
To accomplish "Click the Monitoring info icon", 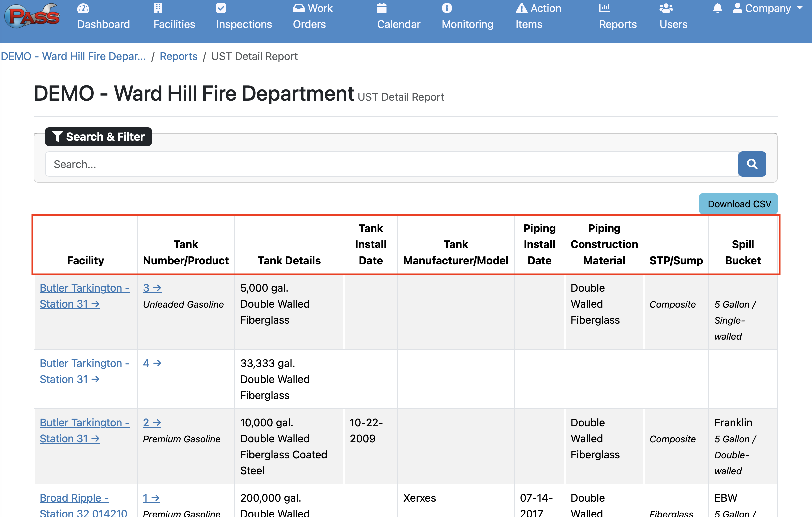I will tap(447, 8).
